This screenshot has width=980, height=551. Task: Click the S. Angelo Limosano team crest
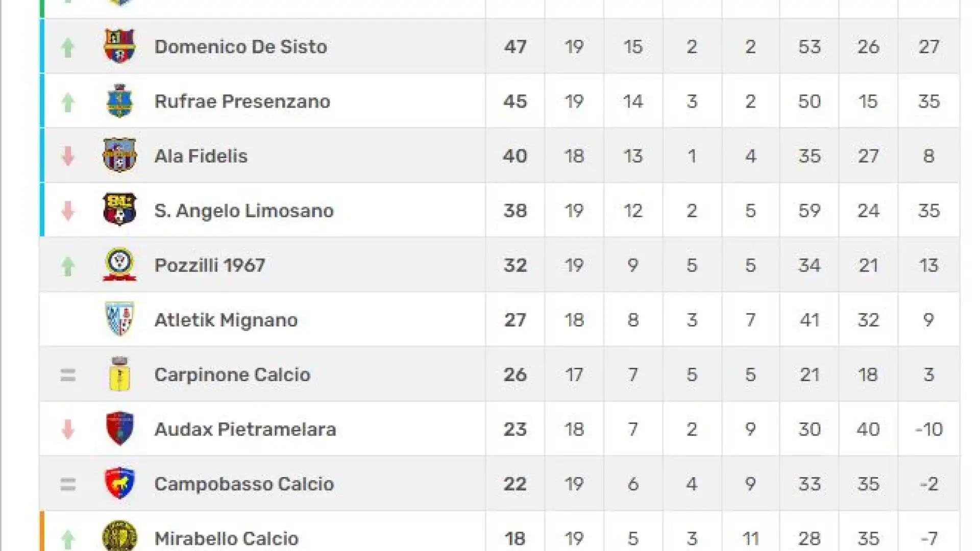[x=119, y=210]
